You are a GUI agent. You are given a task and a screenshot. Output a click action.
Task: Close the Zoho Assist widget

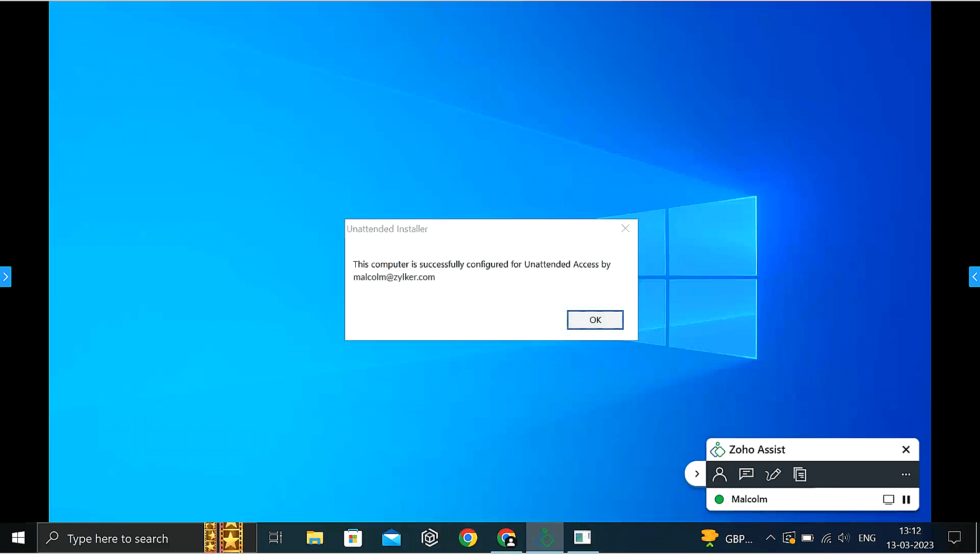(x=906, y=449)
